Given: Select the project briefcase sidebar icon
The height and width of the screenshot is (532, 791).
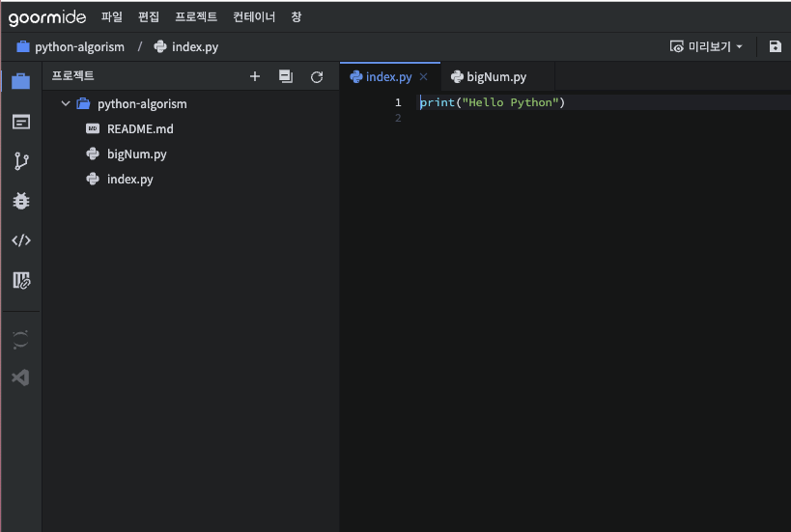Looking at the screenshot, I should (20, 81).
